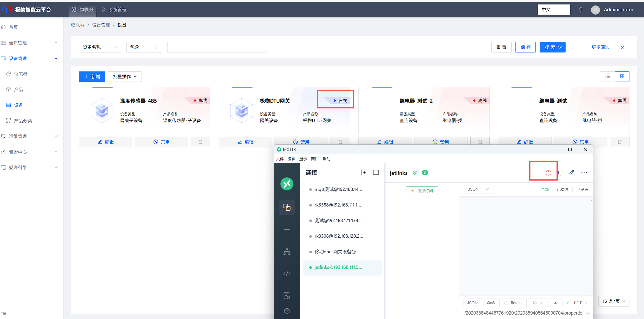
Task: Switch to list view layout
Action: tap(607, 76)
